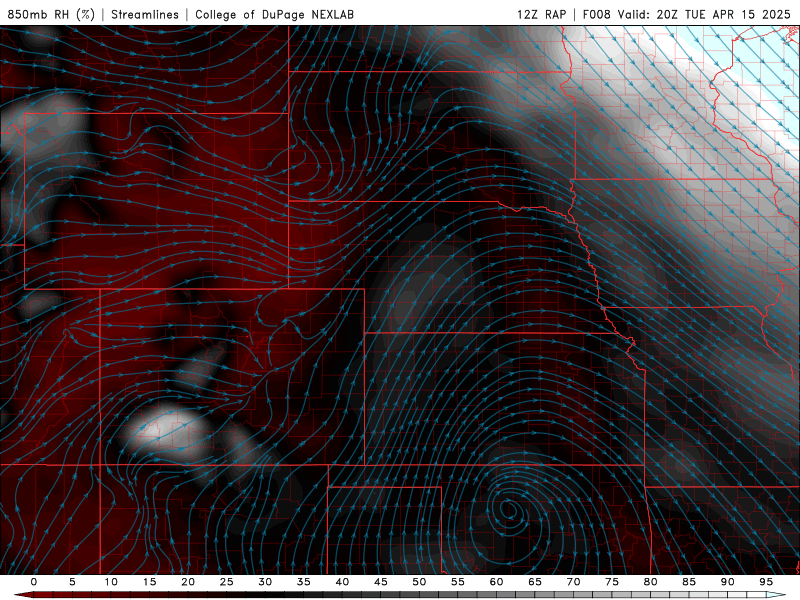
Task: Click the colorbar label "25"
Action: click(x=227, y=582)
